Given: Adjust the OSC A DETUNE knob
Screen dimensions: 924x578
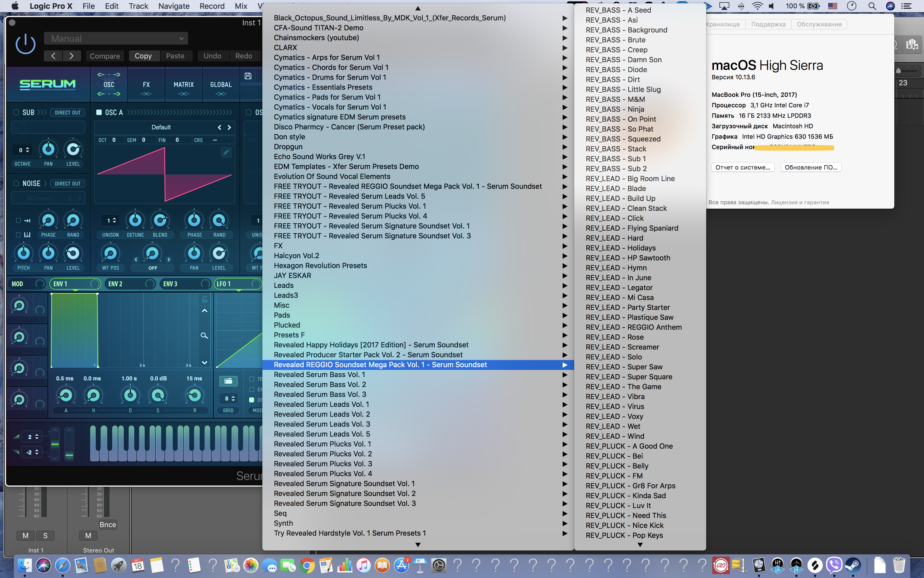Looking at the screenshot, I should coord(135,220).
